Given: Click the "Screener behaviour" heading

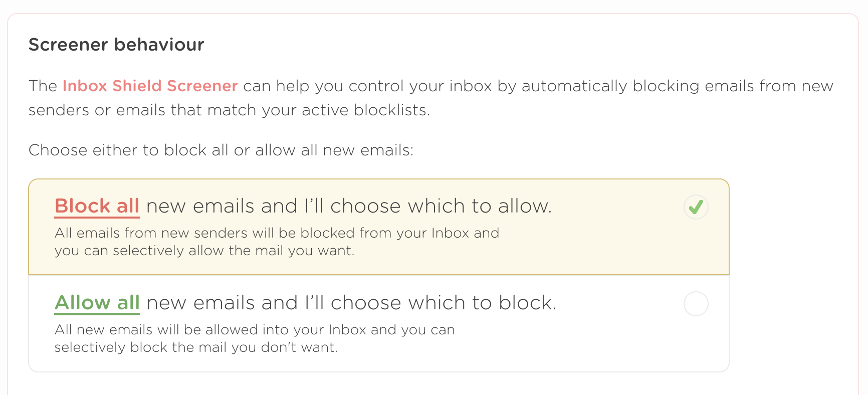Looking at the screenshot, I should (116, 45).
